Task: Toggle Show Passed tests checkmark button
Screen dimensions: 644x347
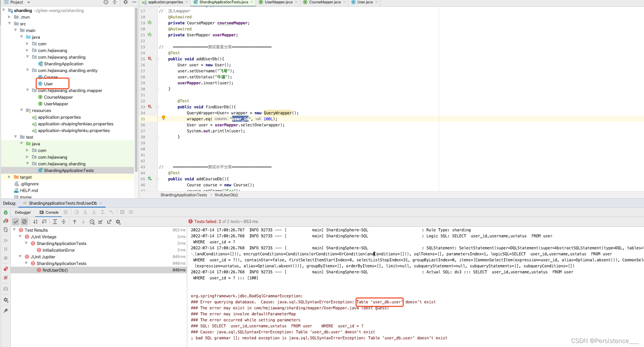Action: tap(16, 222)
